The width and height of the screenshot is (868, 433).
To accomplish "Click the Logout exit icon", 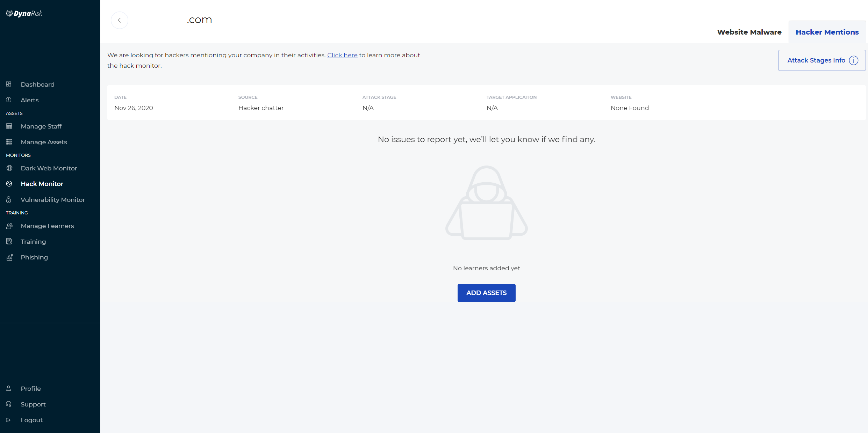I will point(9,420).
